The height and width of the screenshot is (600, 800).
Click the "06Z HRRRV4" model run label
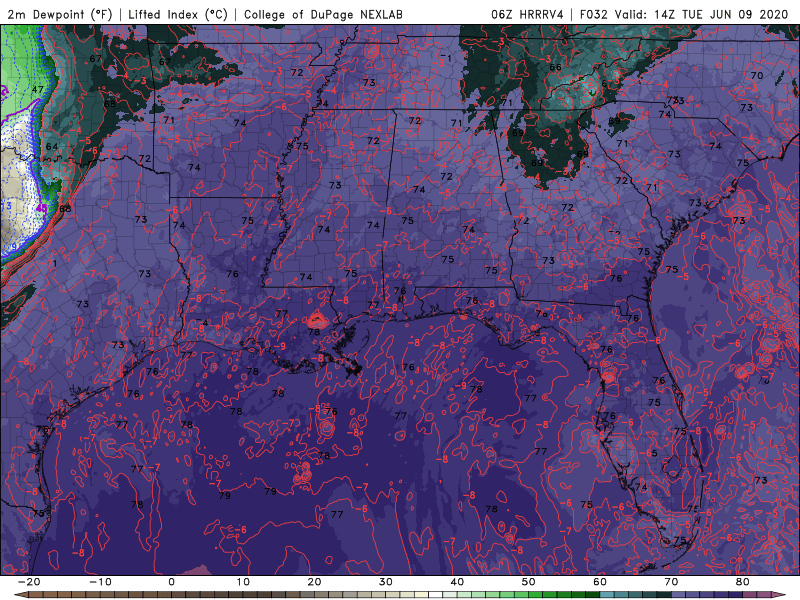[x=527, y=14]
